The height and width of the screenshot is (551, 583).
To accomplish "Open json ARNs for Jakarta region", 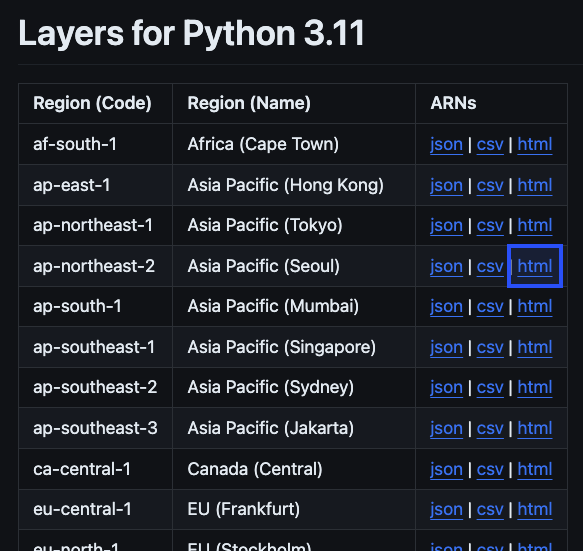I will pos(446,428).
